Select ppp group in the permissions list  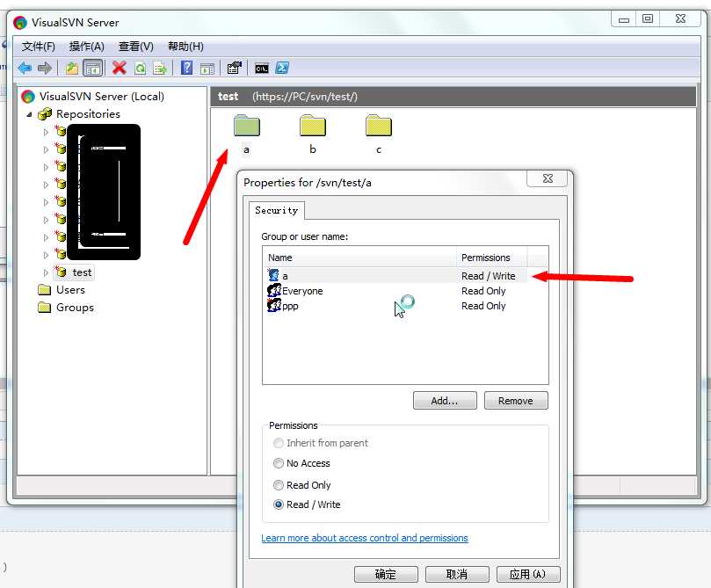pyautogui.click(x=396, y=306)
